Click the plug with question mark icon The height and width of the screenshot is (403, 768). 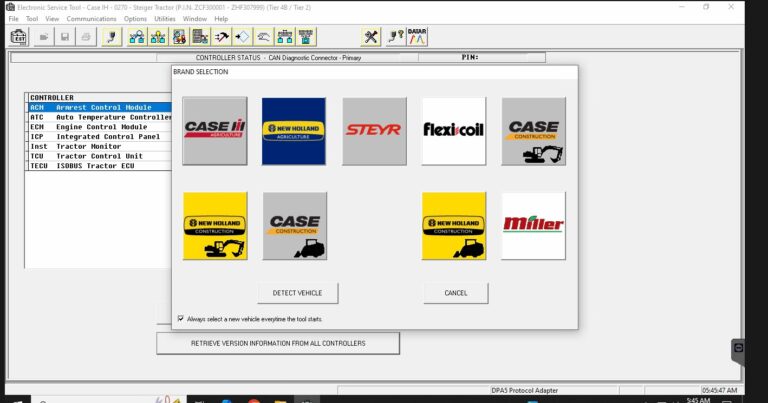[x=396, y=37]
